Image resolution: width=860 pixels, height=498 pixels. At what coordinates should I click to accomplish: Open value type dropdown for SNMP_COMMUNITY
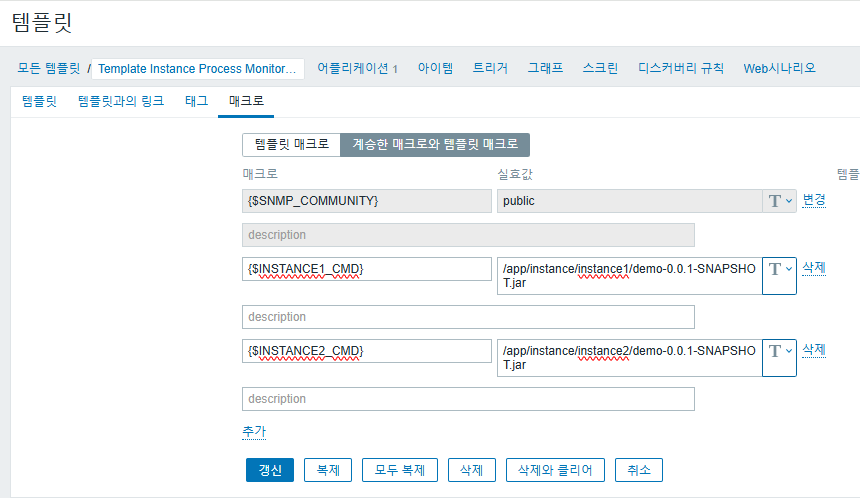pyautogui.click(x=779, y=201)
